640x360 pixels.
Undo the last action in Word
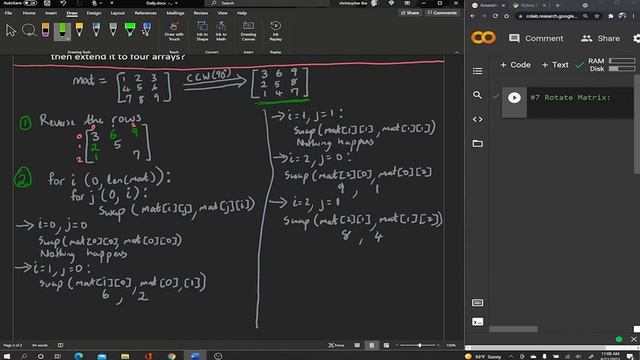coord(63,3)
